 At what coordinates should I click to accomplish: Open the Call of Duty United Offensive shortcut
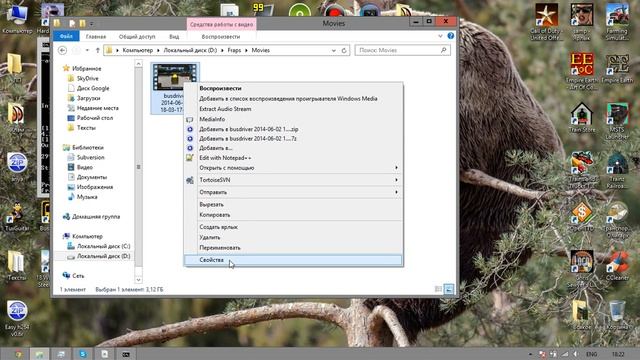(x=546, y=21)
